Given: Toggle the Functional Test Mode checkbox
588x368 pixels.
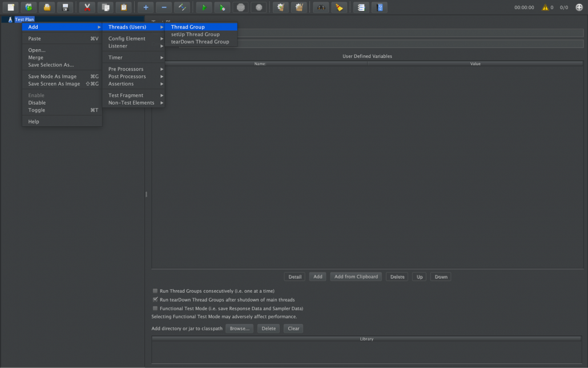Looking at the screenshot, I should [155, 308].
